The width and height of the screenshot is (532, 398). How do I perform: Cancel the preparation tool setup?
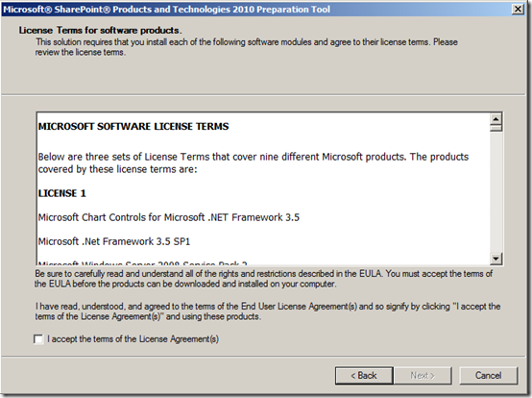[488, 376]
